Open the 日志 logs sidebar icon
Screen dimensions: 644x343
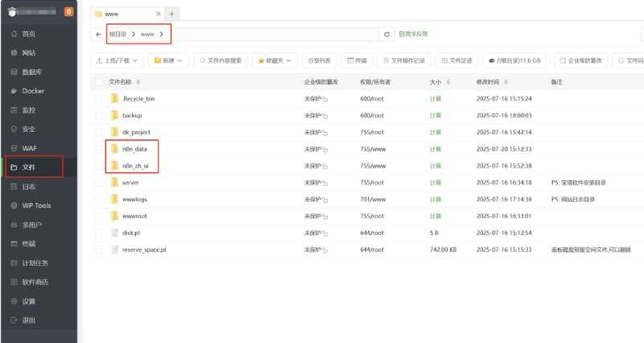14,187
